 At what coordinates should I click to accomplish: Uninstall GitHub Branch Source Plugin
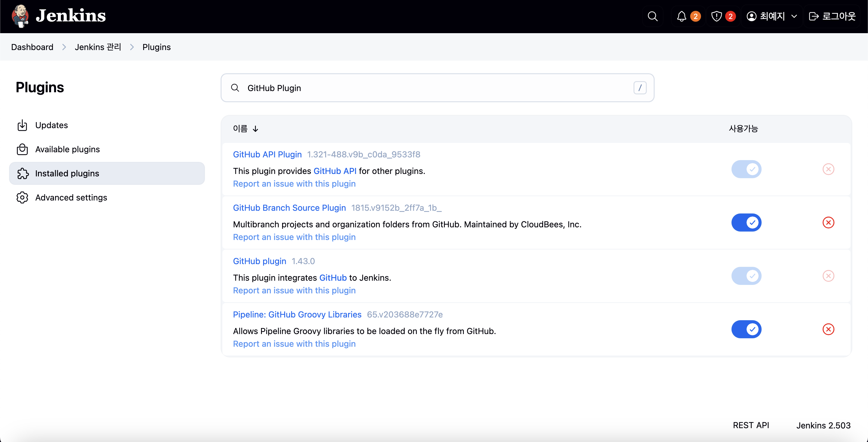[828, 222]
